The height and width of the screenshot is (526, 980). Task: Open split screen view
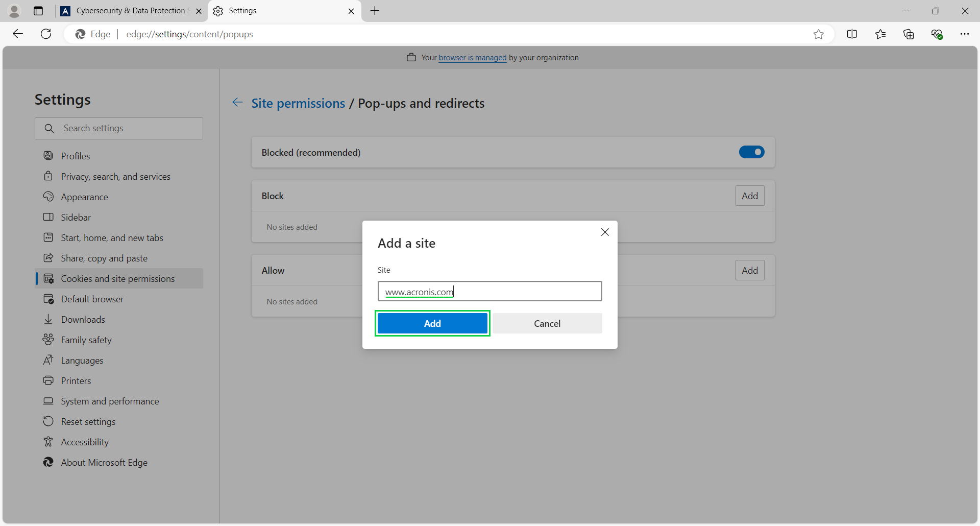tap(853, 34)
